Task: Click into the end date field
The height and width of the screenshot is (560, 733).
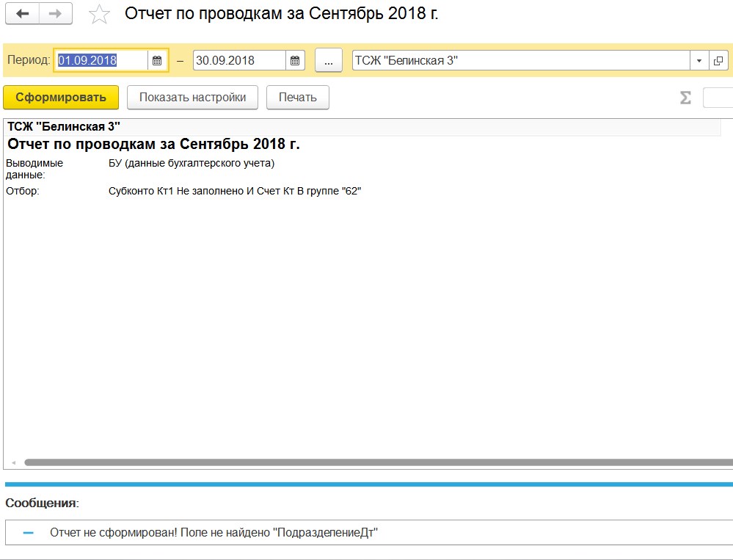Action: click(x=238, y=61)
